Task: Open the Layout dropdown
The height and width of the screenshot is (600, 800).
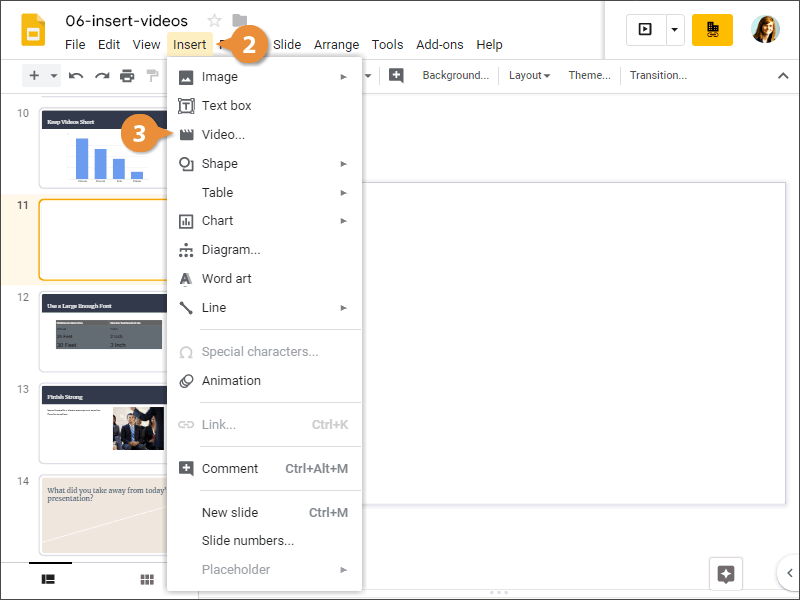Action: pyautogui.click(x=528, y=75)
